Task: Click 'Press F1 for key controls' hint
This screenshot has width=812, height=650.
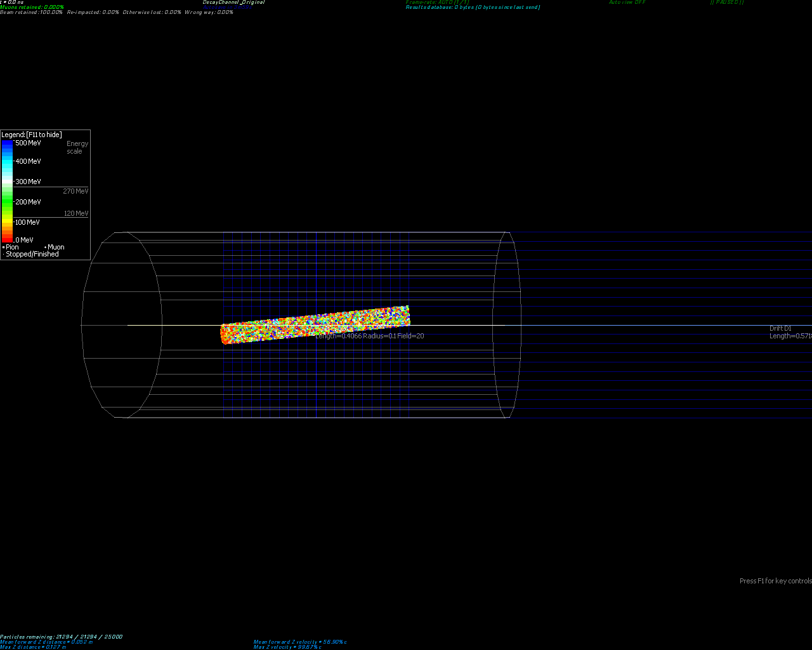Action: [775, 581]
